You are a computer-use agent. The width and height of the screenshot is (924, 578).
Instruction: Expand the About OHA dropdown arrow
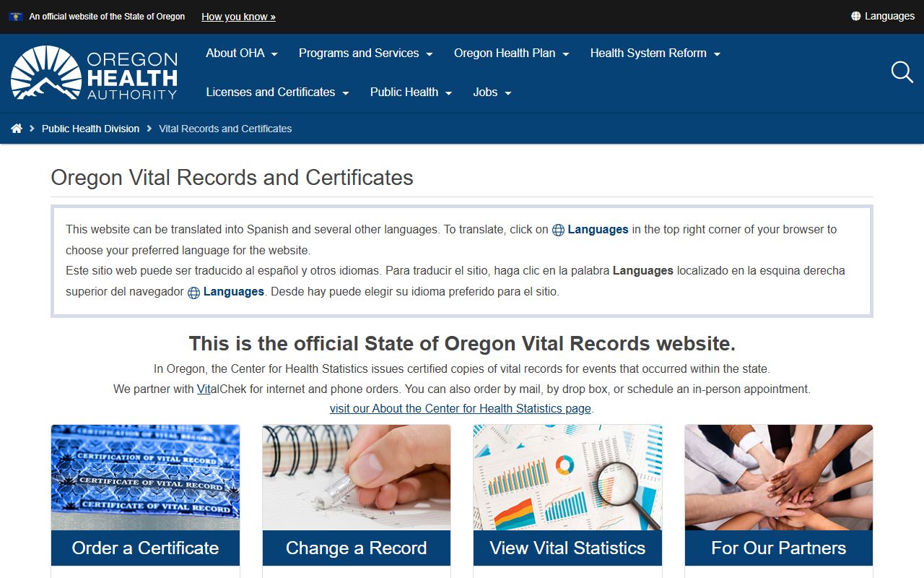(x=274, y=54)
